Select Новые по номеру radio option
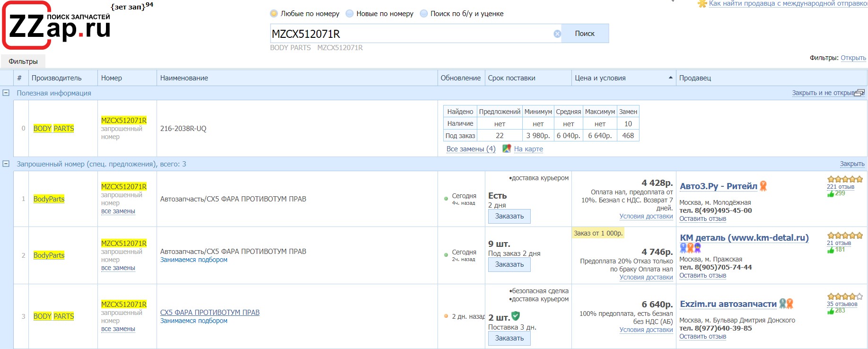This screenshot has height=349, width=868. tap(350, 14)
